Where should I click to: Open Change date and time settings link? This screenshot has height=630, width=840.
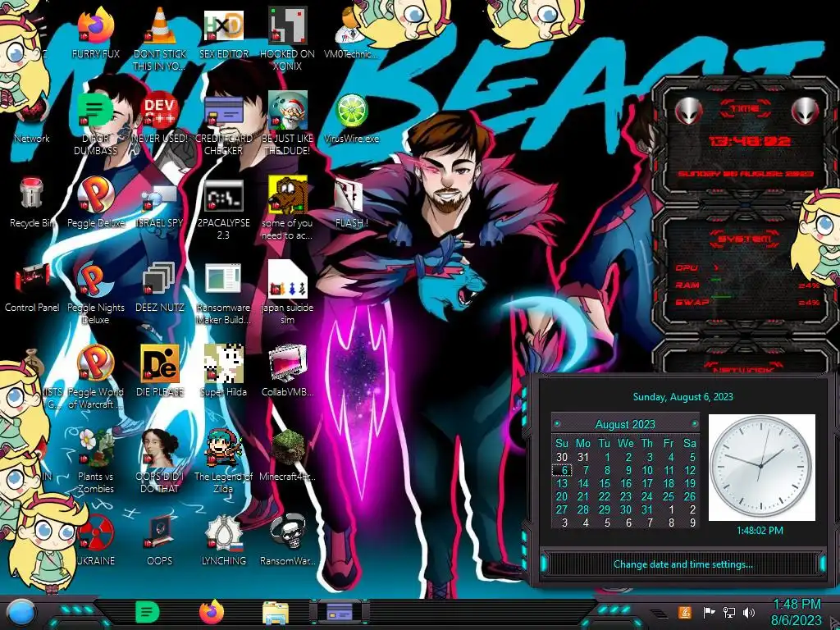pyautogui.click(x=682, y=564)
